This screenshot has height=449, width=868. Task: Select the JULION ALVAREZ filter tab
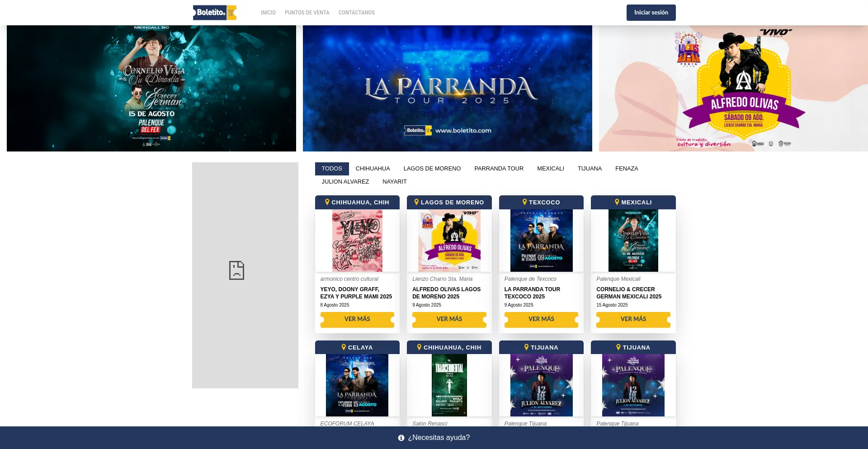[x=345, y=182]
